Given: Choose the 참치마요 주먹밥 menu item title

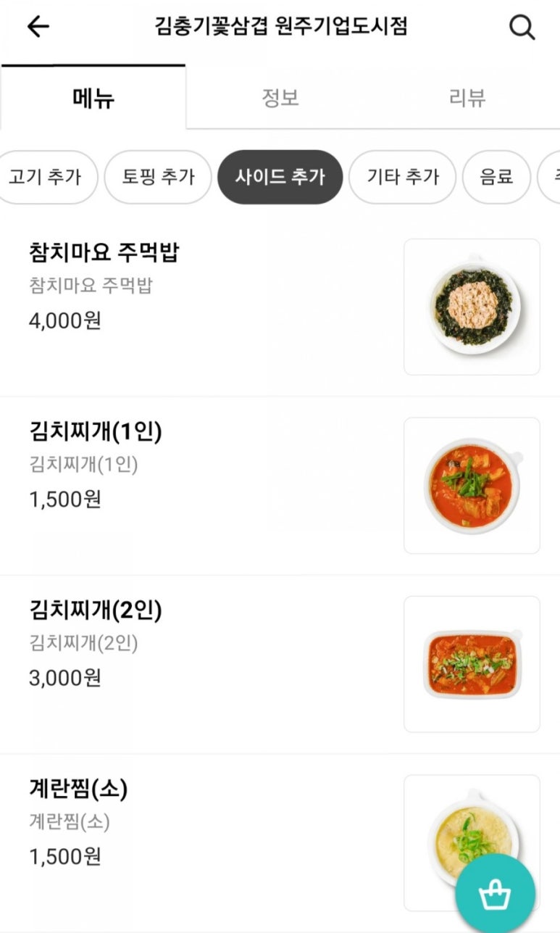Looking at the screenshot, I should [104, 253].
